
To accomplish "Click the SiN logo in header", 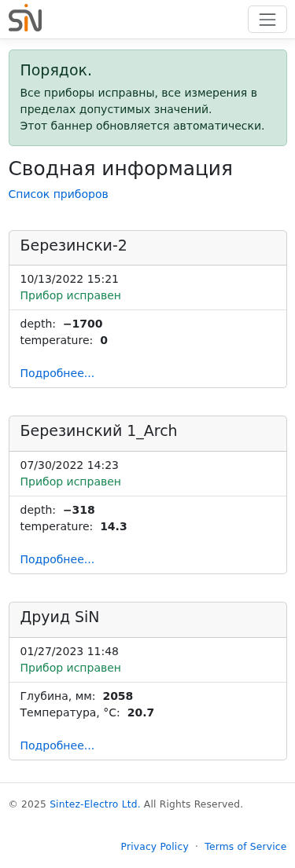I will coord(25,18).
